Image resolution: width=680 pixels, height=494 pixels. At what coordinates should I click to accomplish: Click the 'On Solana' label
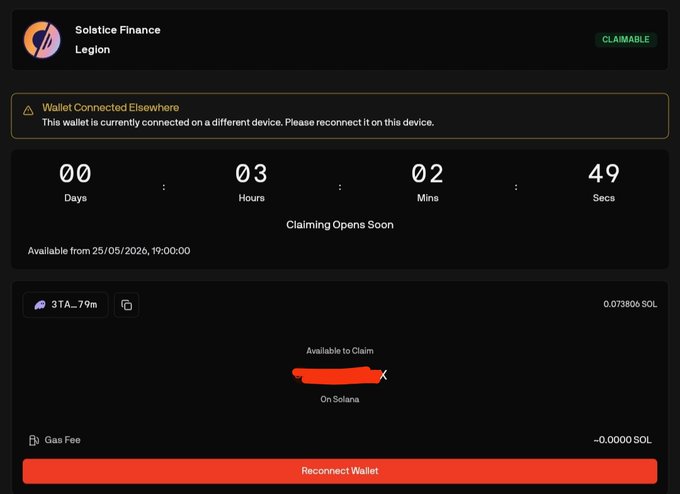pyautogui.click(x=340, y=399)
